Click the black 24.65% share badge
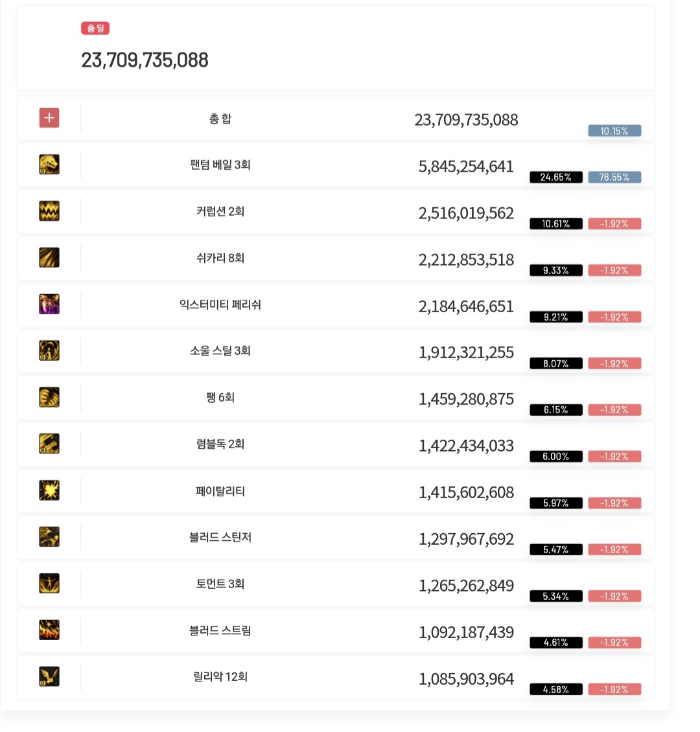Image resolution: width=700 pixels, height=732 pixels. tap(556, 177)
